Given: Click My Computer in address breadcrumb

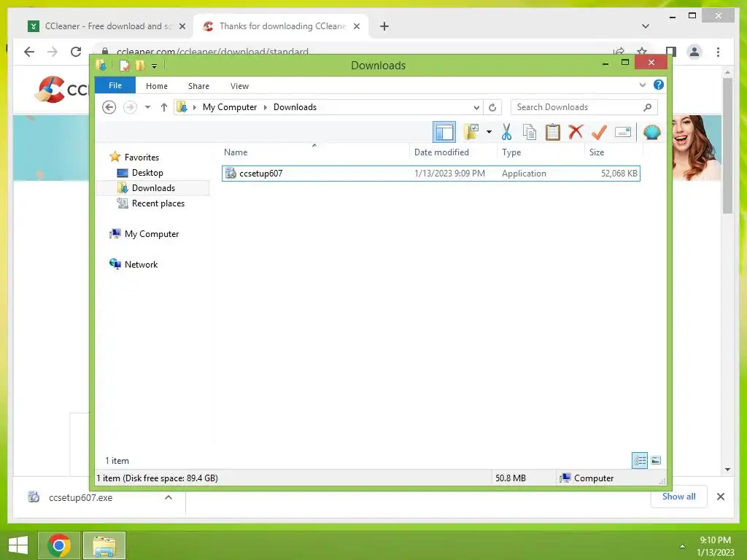Looking at the screenshot, I should tap(230, 107).
